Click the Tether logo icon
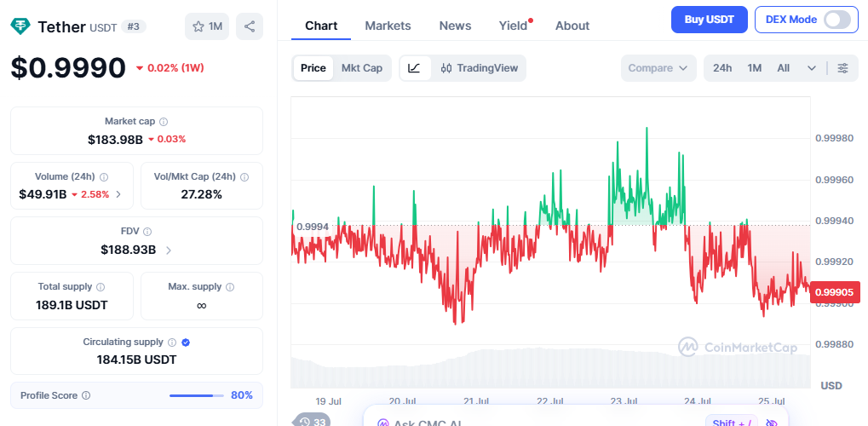 point(21,26)
